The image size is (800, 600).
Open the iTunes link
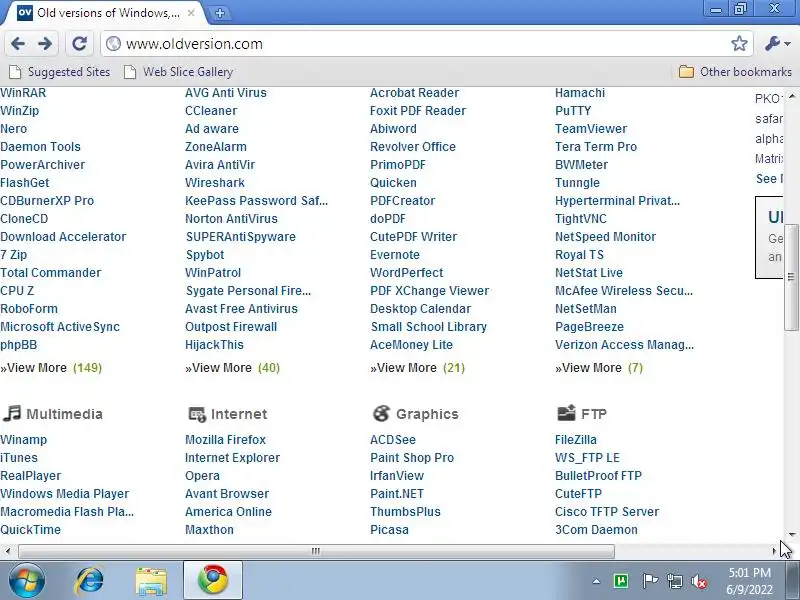pos(19,458)
